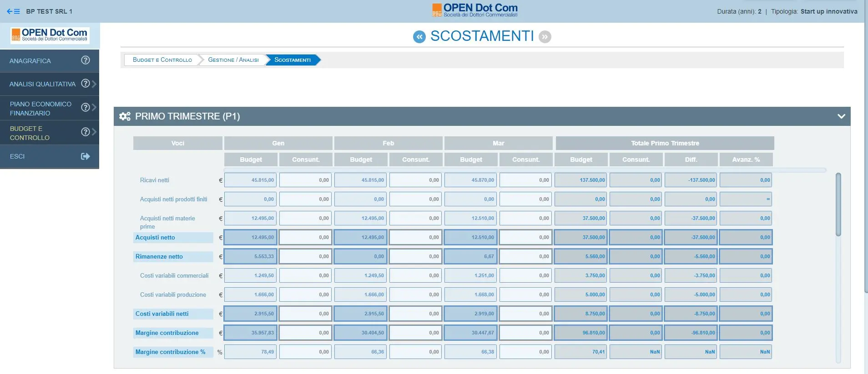Expand Piano Economico Finanziario submenu arrow
This screenshot has width=868, height=374.
coord(94,108)
